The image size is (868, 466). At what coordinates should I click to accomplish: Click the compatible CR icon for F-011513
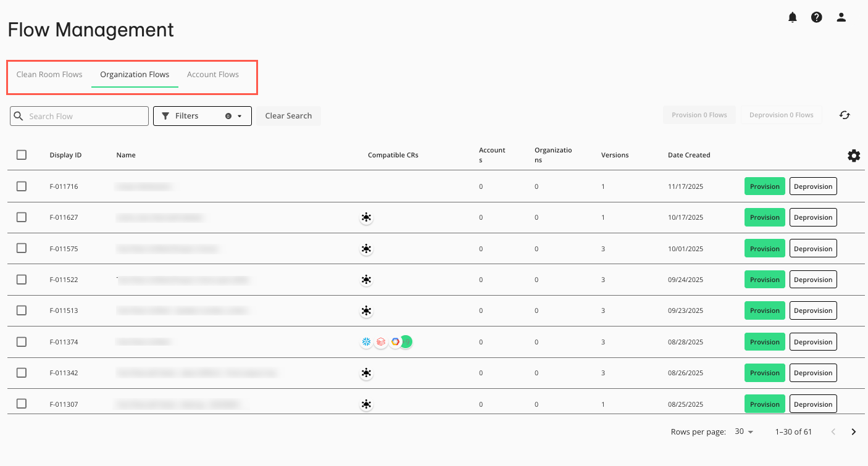[x=367, y=310]
